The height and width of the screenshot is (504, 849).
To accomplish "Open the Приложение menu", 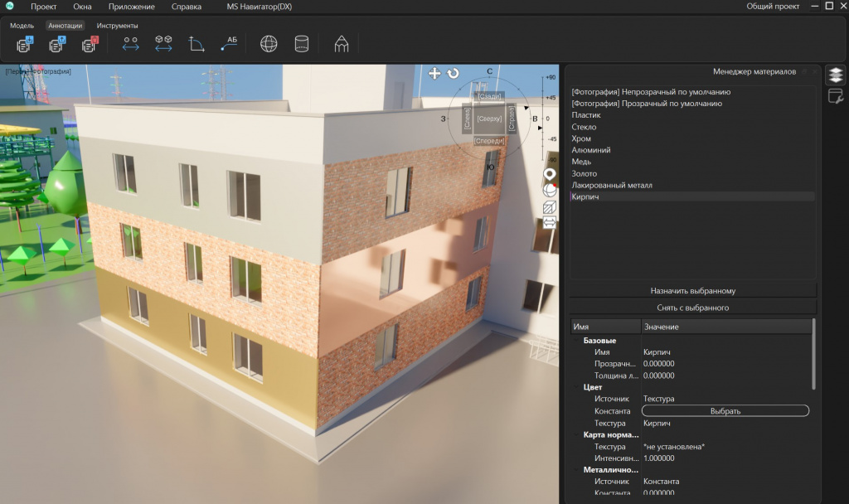I will point(132,7).
